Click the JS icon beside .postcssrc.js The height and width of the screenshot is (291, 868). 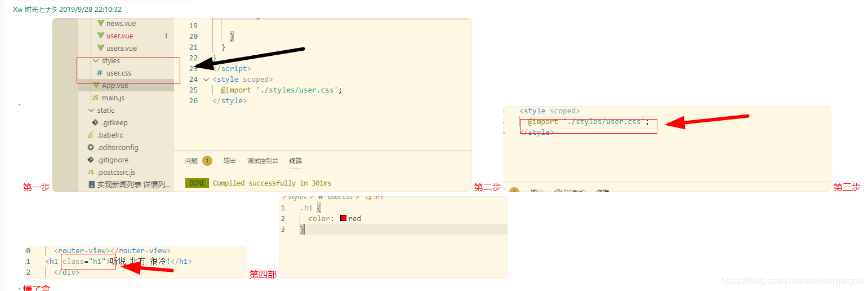pos(91,173)
